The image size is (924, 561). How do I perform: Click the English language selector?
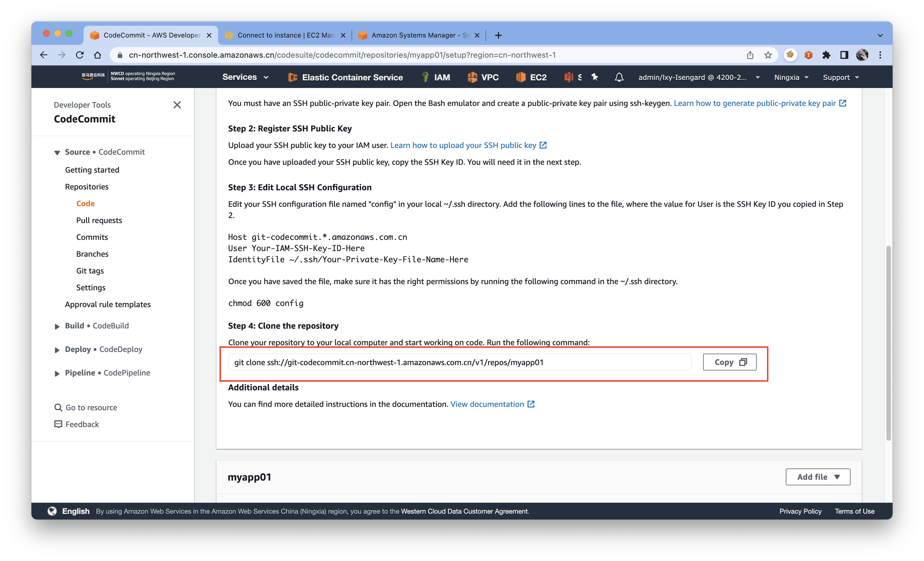(76, 511)
